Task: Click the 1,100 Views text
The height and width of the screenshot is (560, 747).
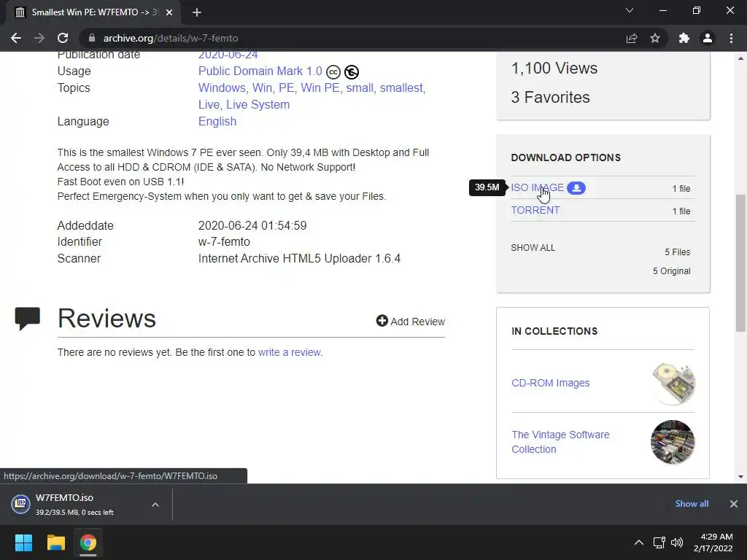Action: pyautogui.click(x=554, y=68)
